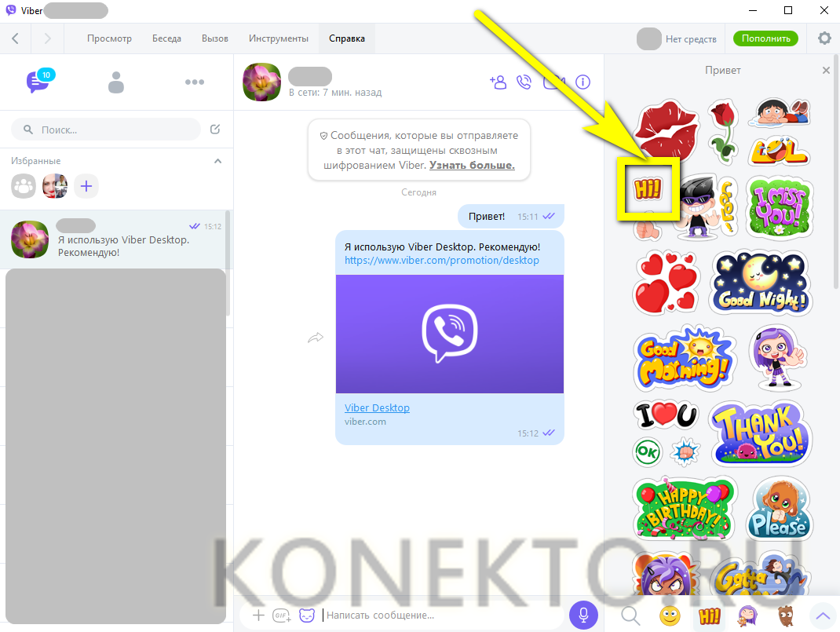The image size is (840, 632).
Task: Click the Viber Desktop link title
Action: pyautogui.click(x=377, y=407)
